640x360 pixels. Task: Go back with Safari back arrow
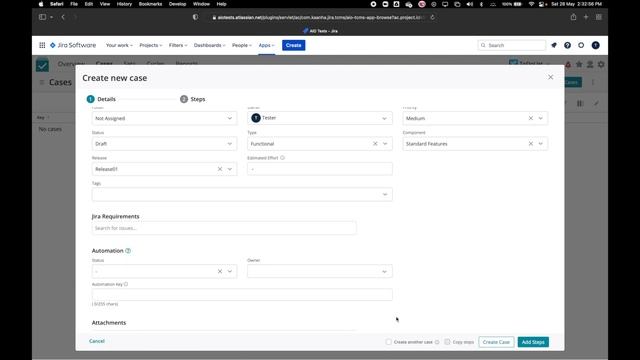click(x=63, y=17)
